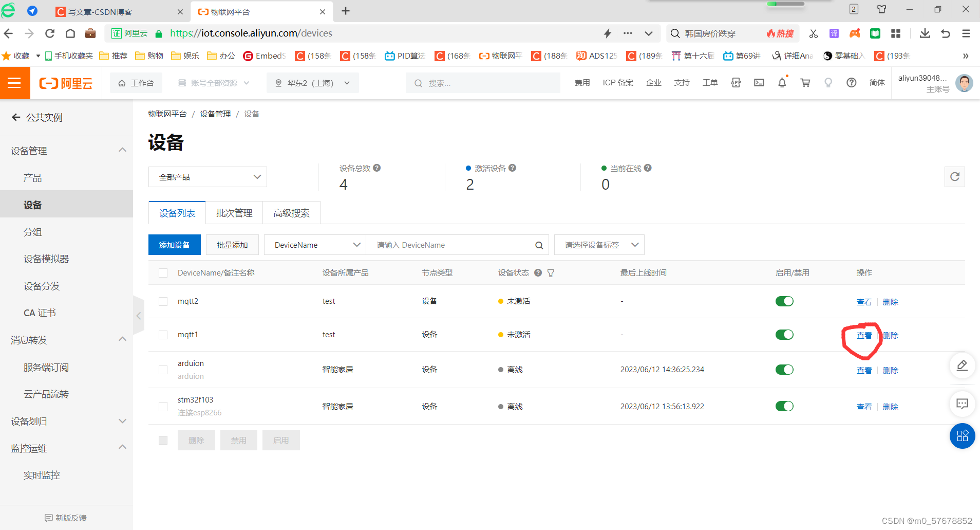The image size is (980, 530).
Task: Open the floating chat feedback button
Action: click(x=962, y=404)
